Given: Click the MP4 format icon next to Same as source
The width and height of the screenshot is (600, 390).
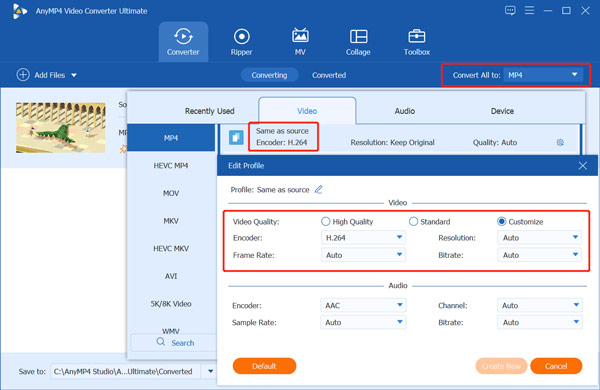Looking at the screenshot, I should [236, 137].
